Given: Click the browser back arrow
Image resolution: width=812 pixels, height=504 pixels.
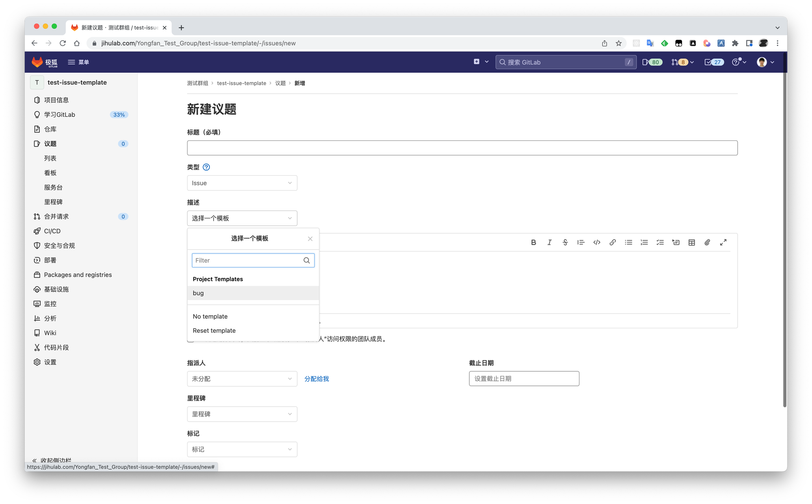Looking at the screenshot, I should point(34,43).
